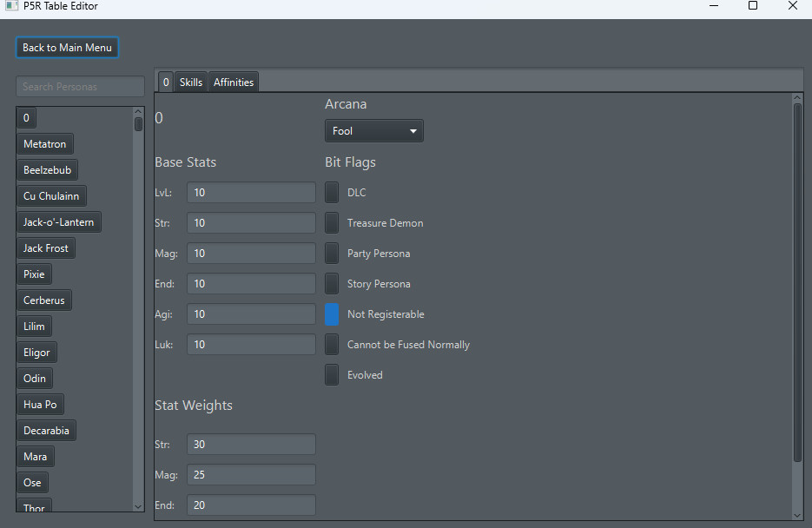
Task: Select Metatron from the persona list
Action: (45, 143)
